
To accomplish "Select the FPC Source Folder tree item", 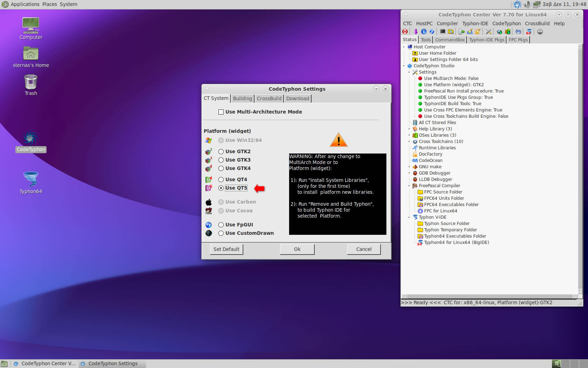I will pyautogui.click(x=443, y=192).
